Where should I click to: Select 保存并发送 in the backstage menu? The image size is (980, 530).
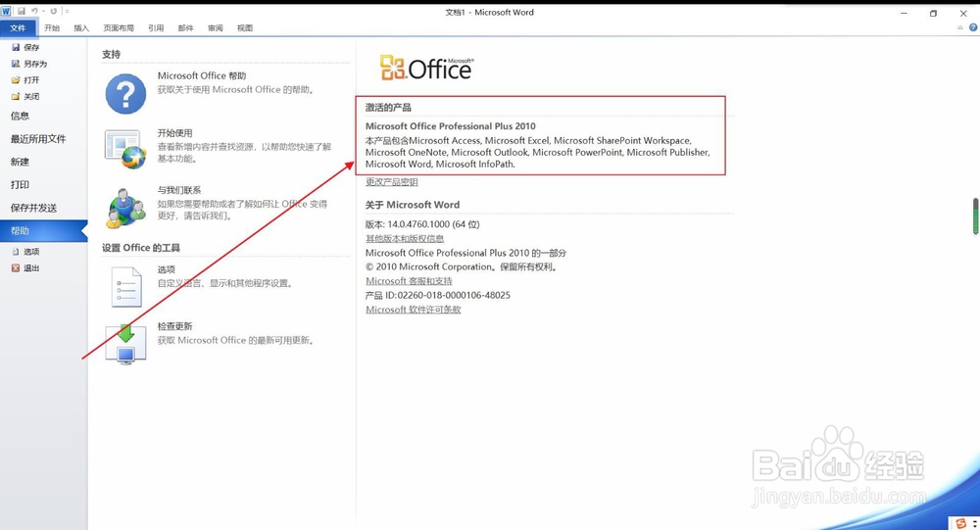(33, 208)
